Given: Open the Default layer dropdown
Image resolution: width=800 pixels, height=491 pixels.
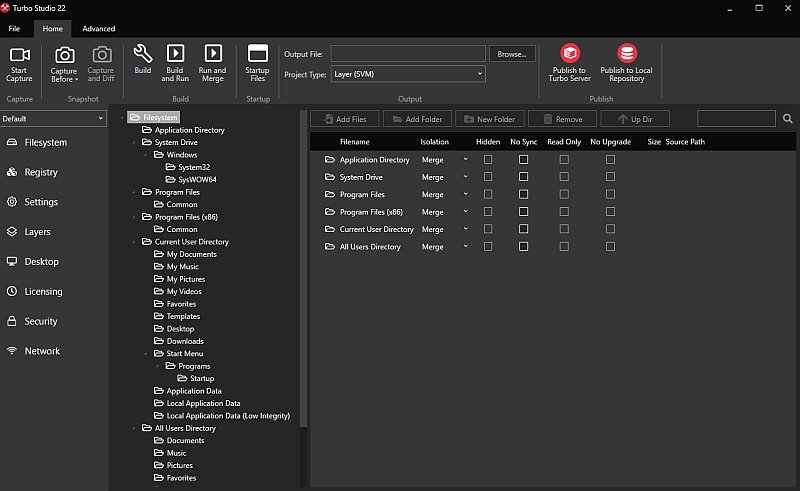Looking at the screenshot, I should click(x=53, y=118).
